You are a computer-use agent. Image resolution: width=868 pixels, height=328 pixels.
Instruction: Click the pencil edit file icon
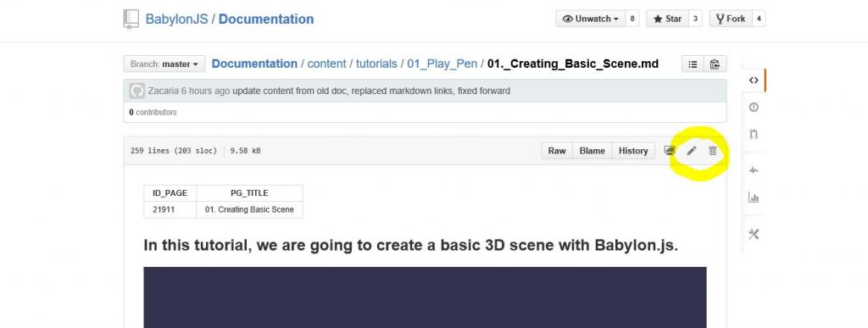click(x=692, y=151)
